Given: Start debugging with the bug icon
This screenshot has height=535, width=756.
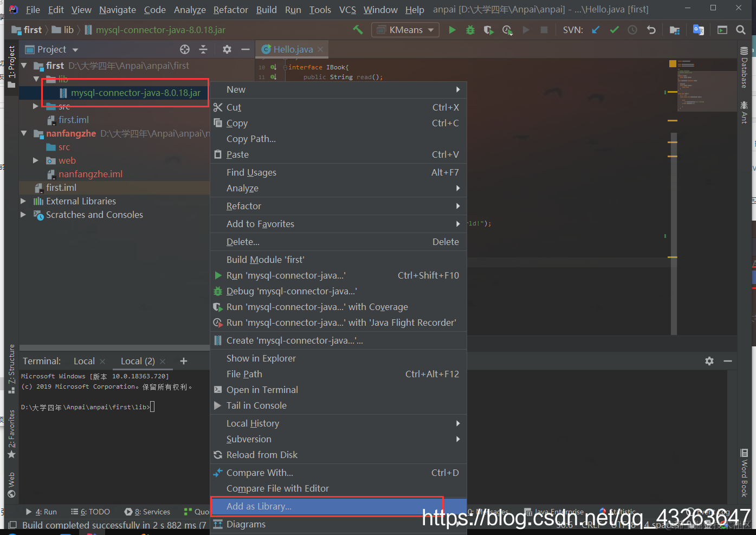Looking at the screenshot, I should point(470,30).
